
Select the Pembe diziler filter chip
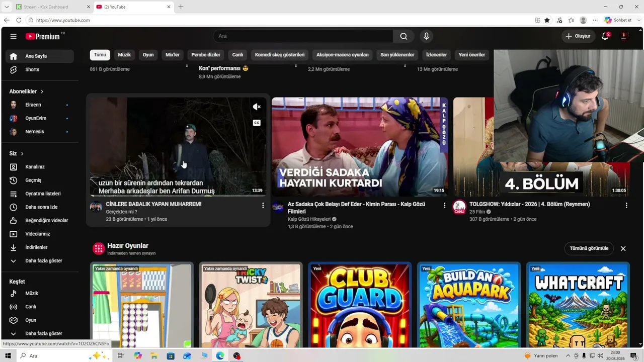[206, 55]
